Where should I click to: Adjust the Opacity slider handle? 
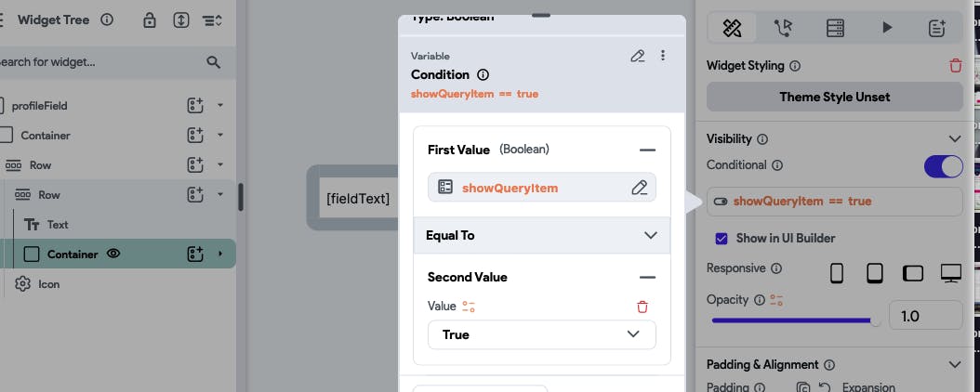coord(876,320)
